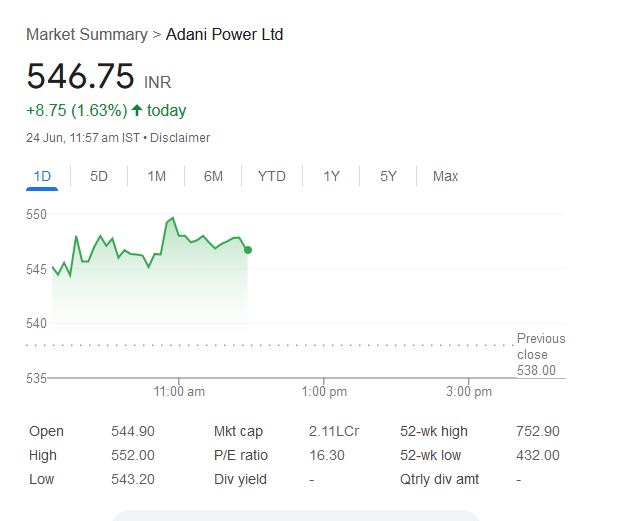Switch to the 5D chart tab

99,176
